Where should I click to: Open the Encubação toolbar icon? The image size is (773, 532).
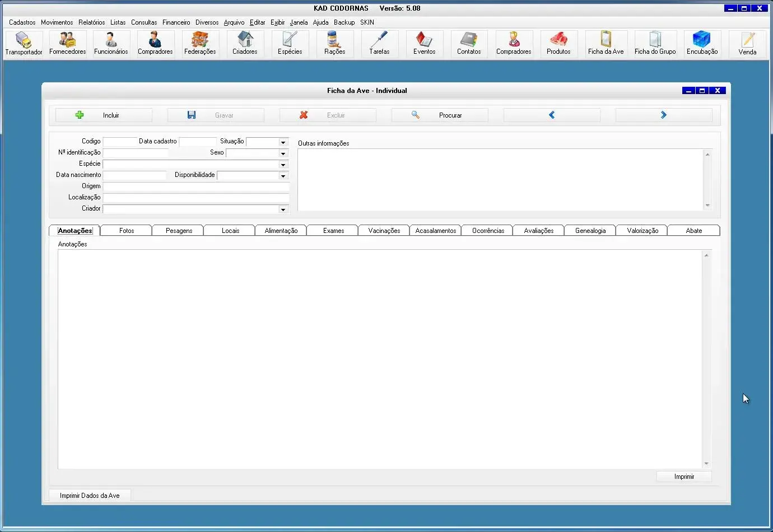click(x=702, y=44)
